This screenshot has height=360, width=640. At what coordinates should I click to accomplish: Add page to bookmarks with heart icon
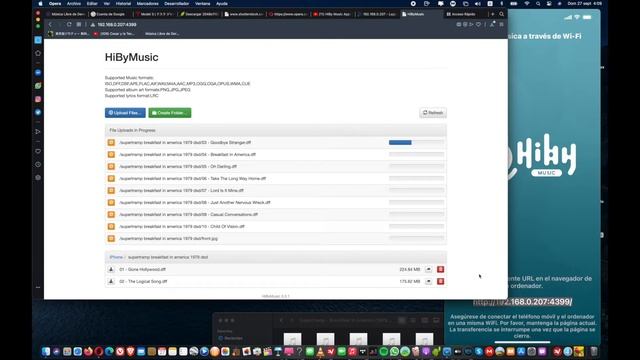point(478,24)
